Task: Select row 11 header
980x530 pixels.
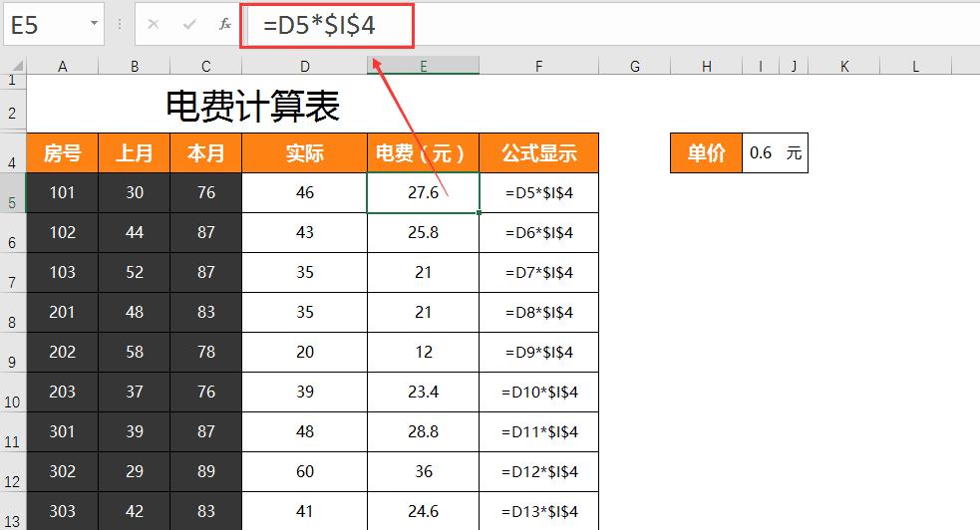Action: pos(13,432)
